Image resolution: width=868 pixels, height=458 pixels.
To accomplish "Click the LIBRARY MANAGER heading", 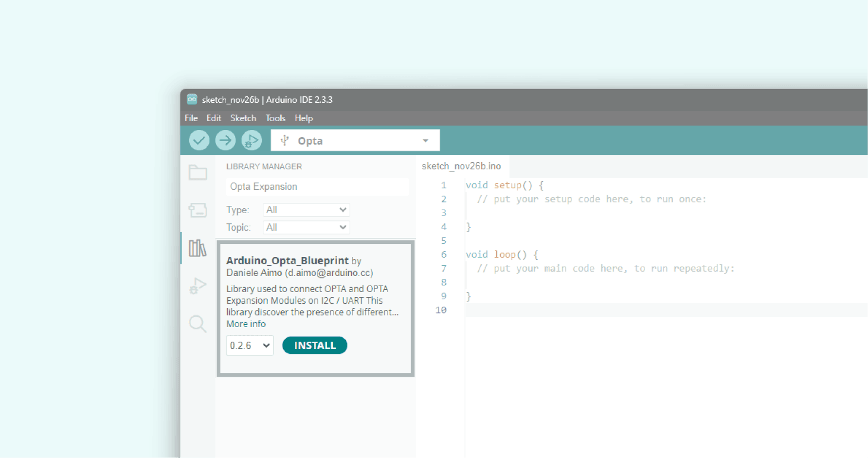I will (x=264, y=166).
